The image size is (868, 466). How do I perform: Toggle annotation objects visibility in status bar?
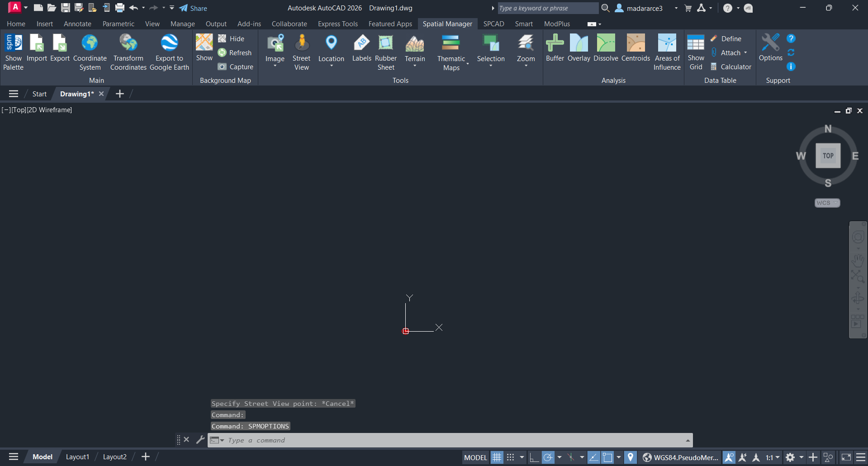729,457
